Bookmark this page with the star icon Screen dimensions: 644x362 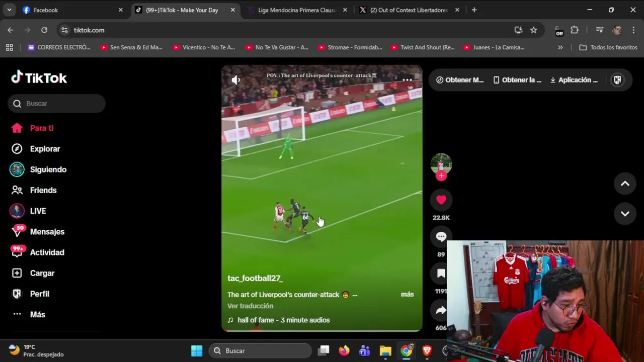click(533, 30)
